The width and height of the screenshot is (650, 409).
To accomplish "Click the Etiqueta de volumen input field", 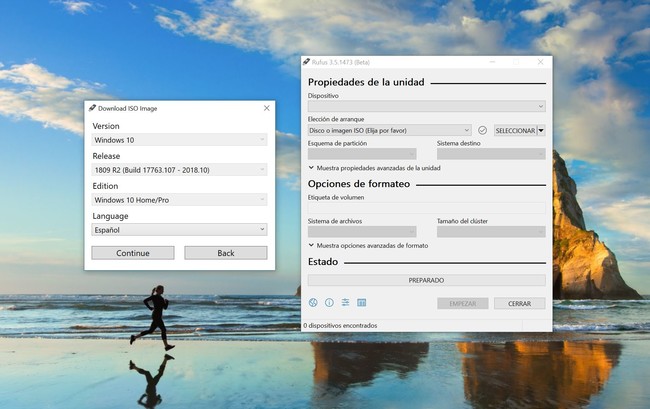I will (x=427, y=208).
